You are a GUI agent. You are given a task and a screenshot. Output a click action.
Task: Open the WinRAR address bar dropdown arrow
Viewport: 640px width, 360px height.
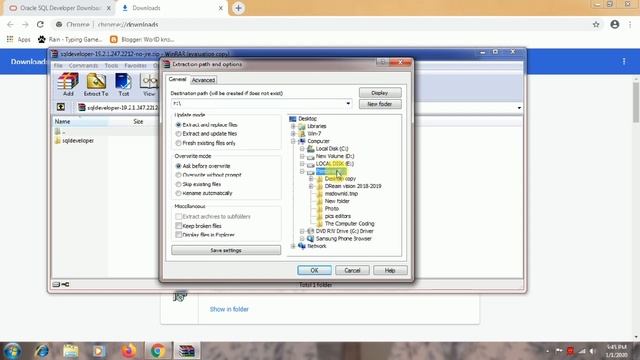519,108
